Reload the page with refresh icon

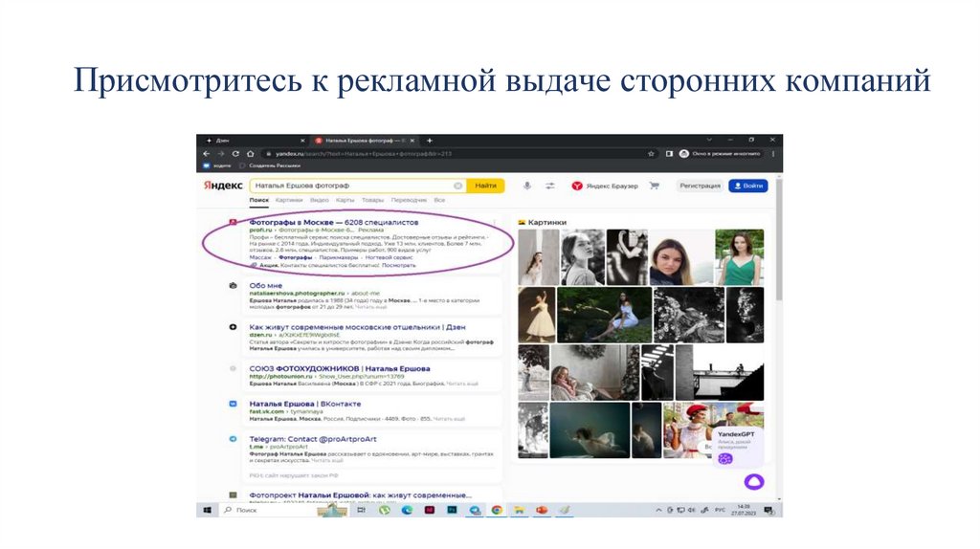(x=235, y=153)
